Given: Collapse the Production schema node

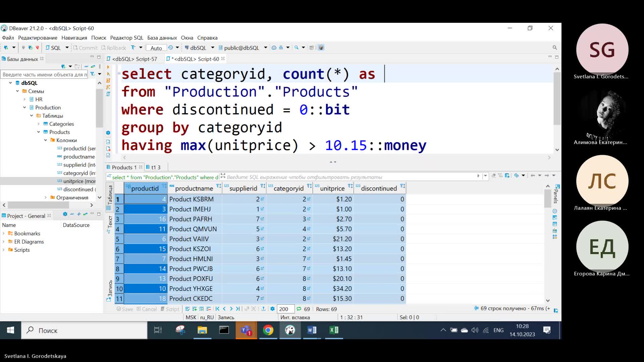Looking at the screenshot, I should click(x=24, y=108).
